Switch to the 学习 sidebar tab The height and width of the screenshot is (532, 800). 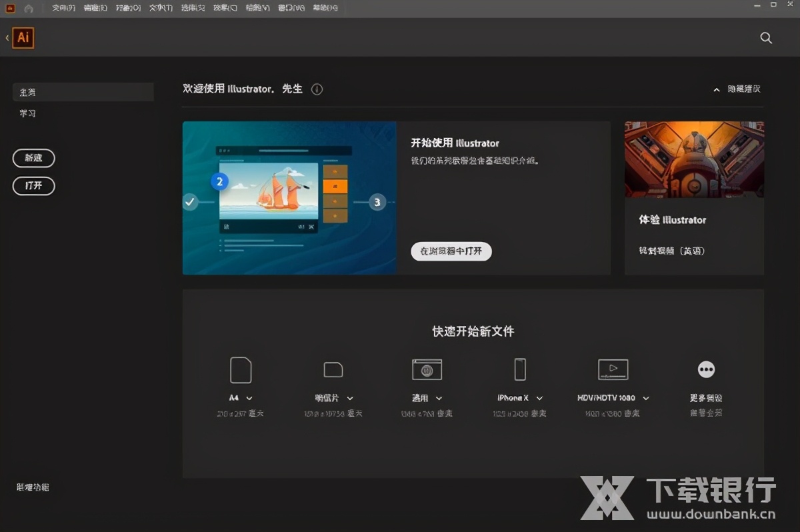pyautogui.click(x=27, y=113)
